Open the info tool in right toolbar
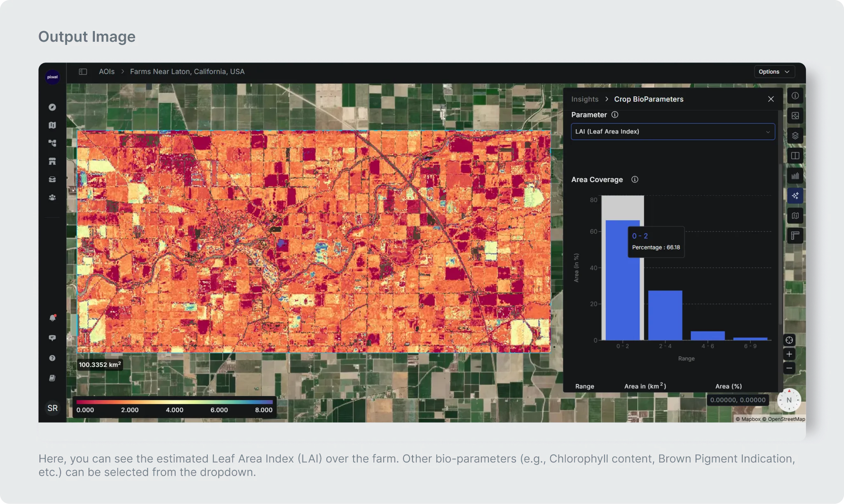This screenshot has width=844, height=504. [x=795, y=96]
